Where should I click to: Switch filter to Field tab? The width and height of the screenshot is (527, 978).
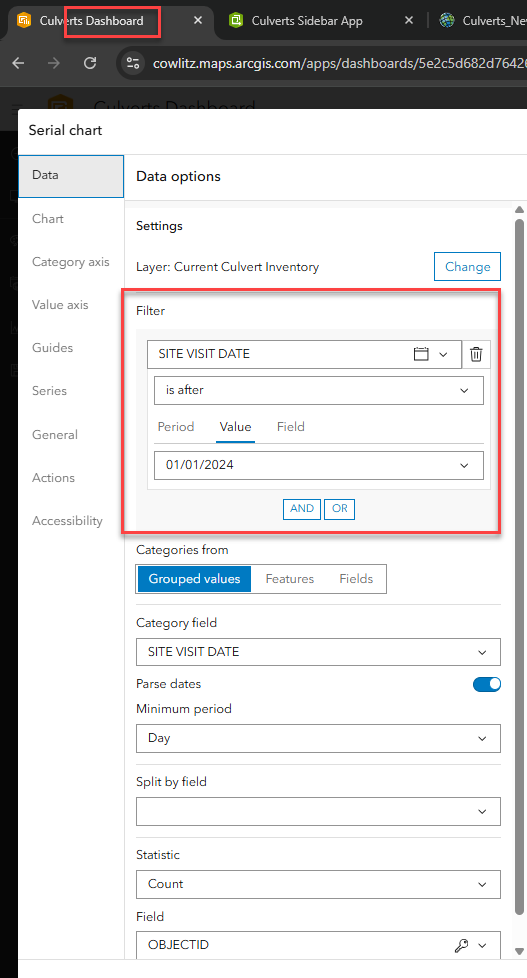(x=291, y=427)
